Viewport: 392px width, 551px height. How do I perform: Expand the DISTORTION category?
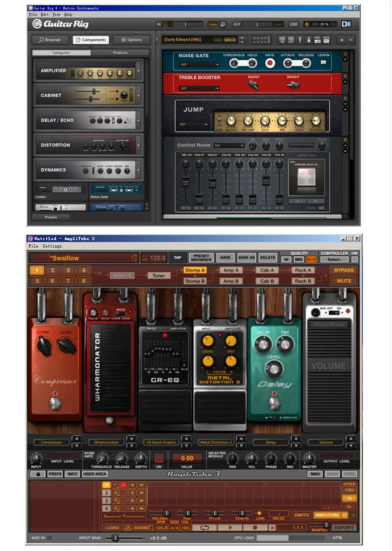pyautogui.click(x=138, y=145)
